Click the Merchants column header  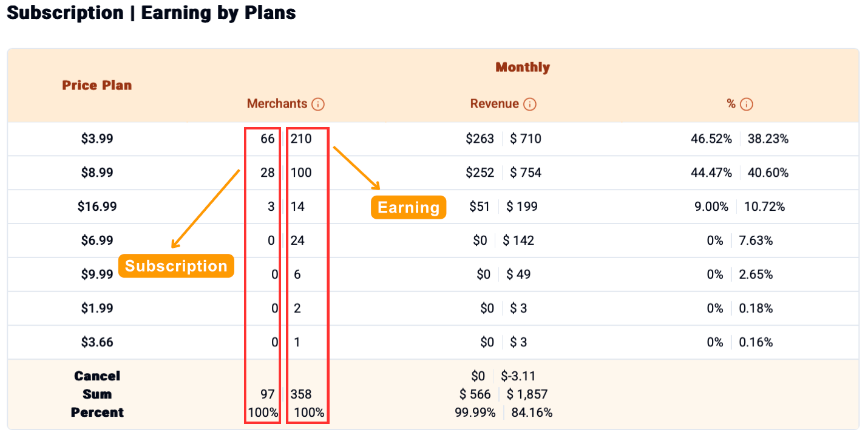tap(277, 104)
